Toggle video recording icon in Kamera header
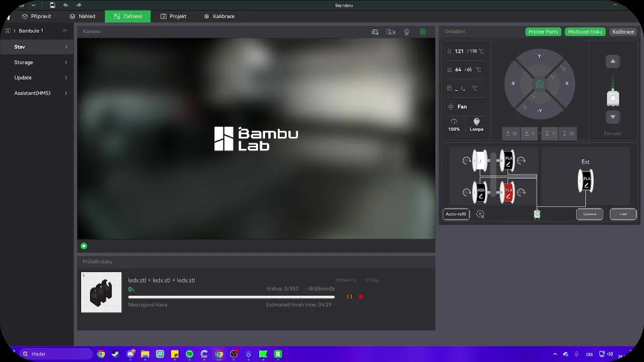Viewport: 644px width, 362px height. 390,32
